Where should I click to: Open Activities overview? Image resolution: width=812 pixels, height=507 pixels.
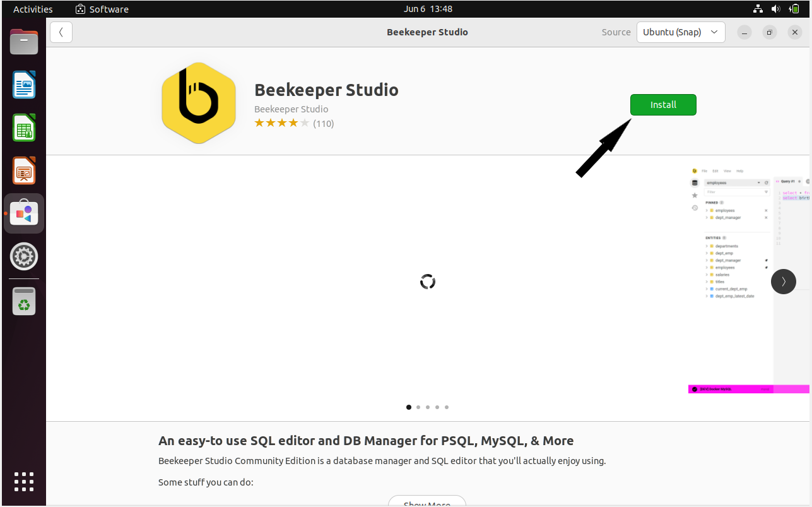33,9
